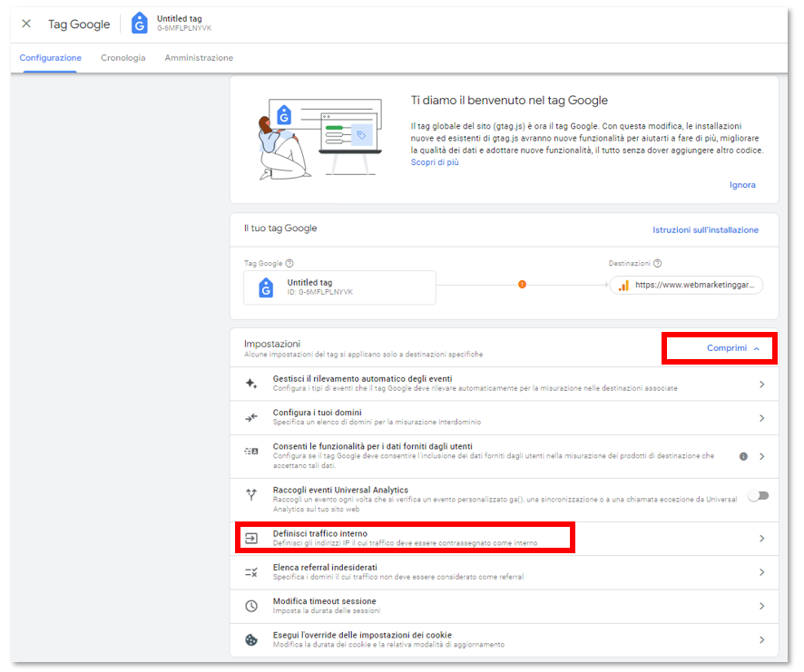Screen dimensions: 804x672
Task: Click sparkle icon for automatic event detection
Action: click(251, 384)
